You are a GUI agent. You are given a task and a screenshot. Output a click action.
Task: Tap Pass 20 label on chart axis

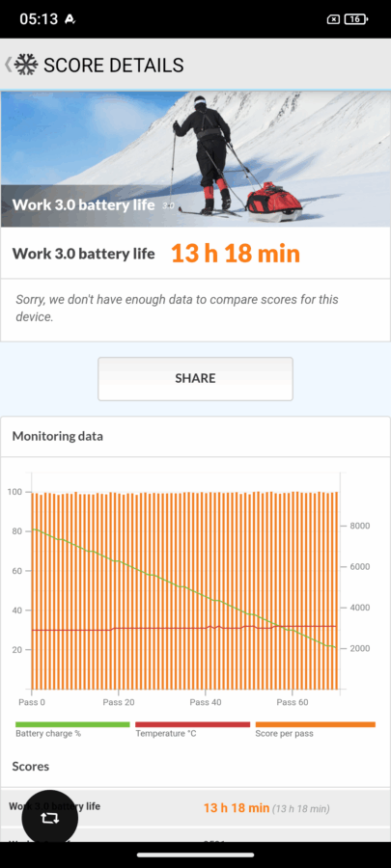119,702
